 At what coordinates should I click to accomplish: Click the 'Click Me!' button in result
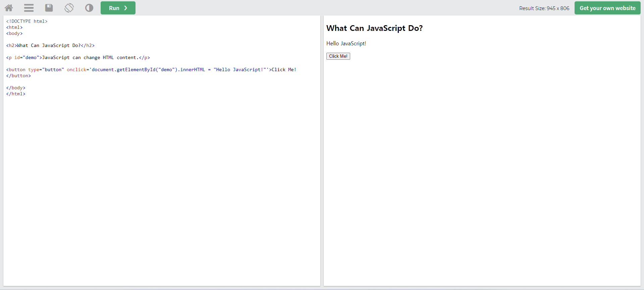click(338, 56)
